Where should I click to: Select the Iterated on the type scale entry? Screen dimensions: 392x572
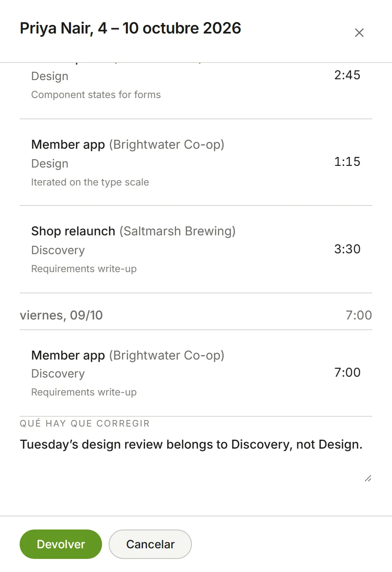tap(196, 163)
